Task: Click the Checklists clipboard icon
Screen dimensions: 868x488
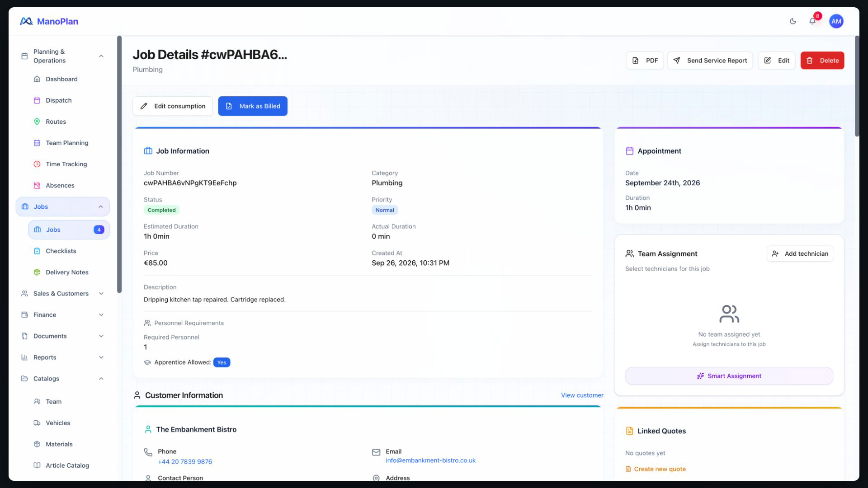Action: tap(37, 251)
